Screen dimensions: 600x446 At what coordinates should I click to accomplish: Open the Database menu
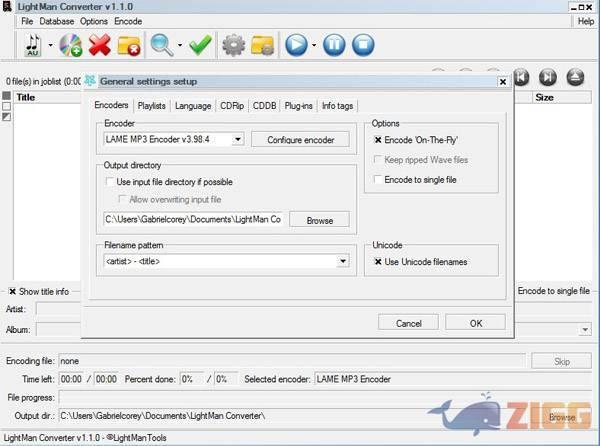tap(57, 21)
